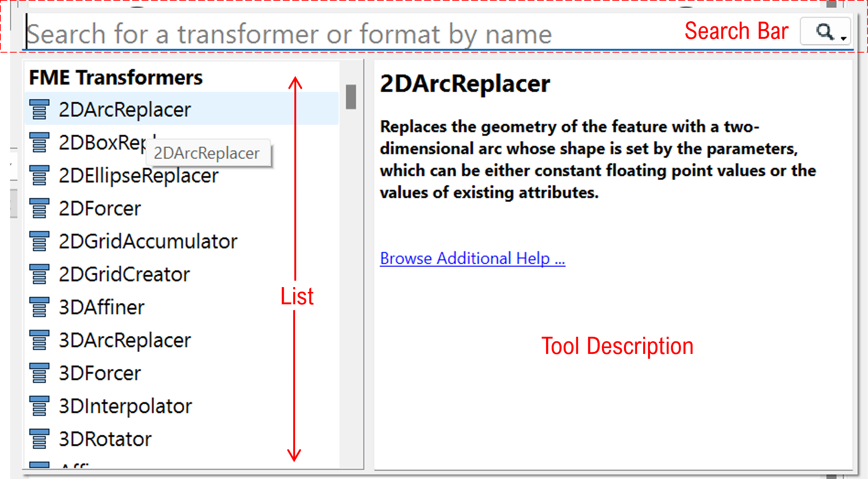Image resolution: width=868 pixels, height=479 pixels.
Task: Select 3DRotator in the list
Action: point(182,438)
